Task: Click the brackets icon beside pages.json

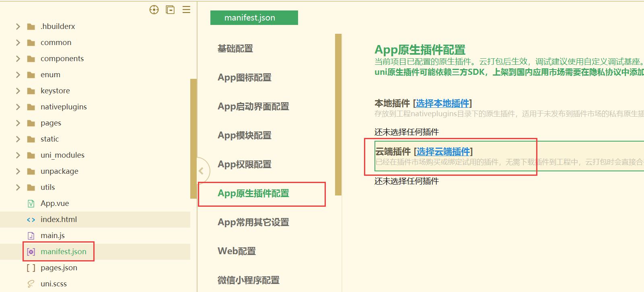Action: point(31,268)
